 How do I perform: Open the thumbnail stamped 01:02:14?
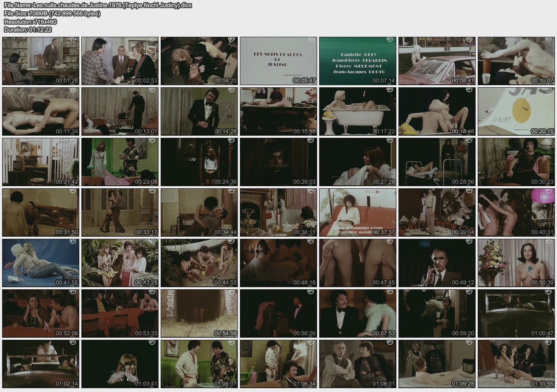click(41, 364)
